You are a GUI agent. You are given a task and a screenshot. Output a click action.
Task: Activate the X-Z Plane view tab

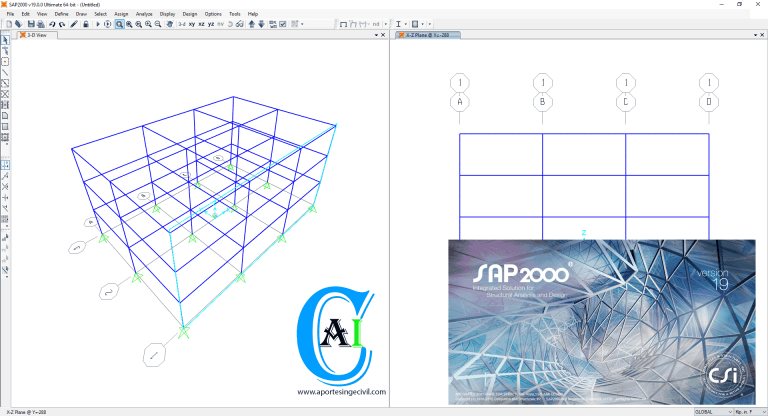click(430, 35)
